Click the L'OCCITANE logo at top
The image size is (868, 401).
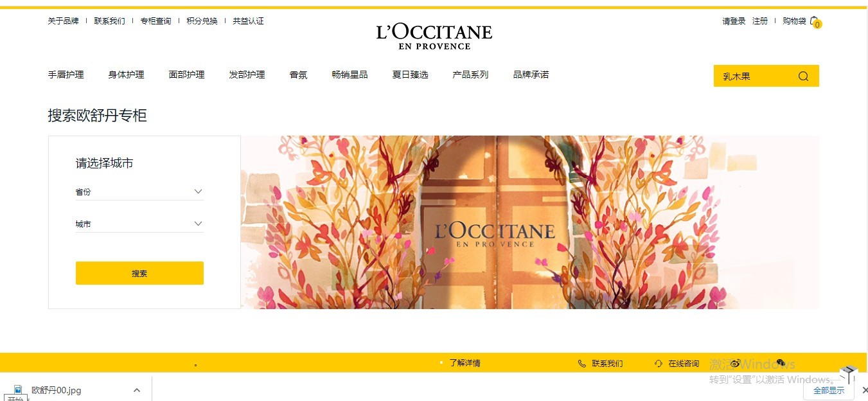point(434,36)
